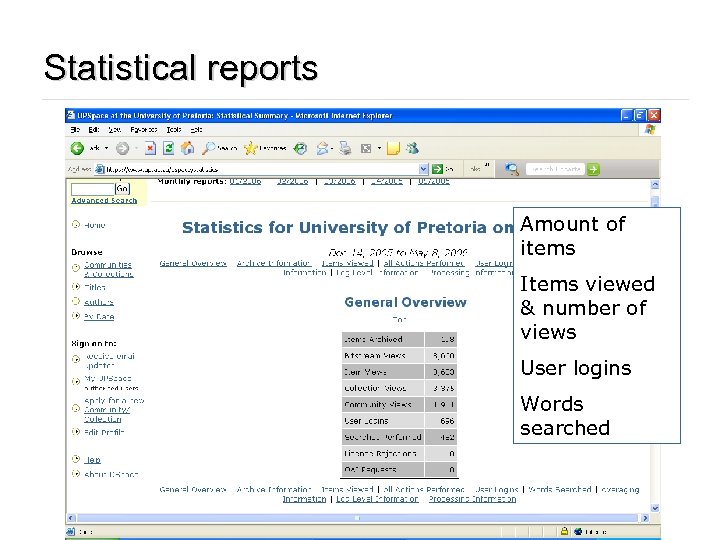Click the Items Archived table row label
The image size is (720, 540).
pyautogui.click(x=373, y=339)
